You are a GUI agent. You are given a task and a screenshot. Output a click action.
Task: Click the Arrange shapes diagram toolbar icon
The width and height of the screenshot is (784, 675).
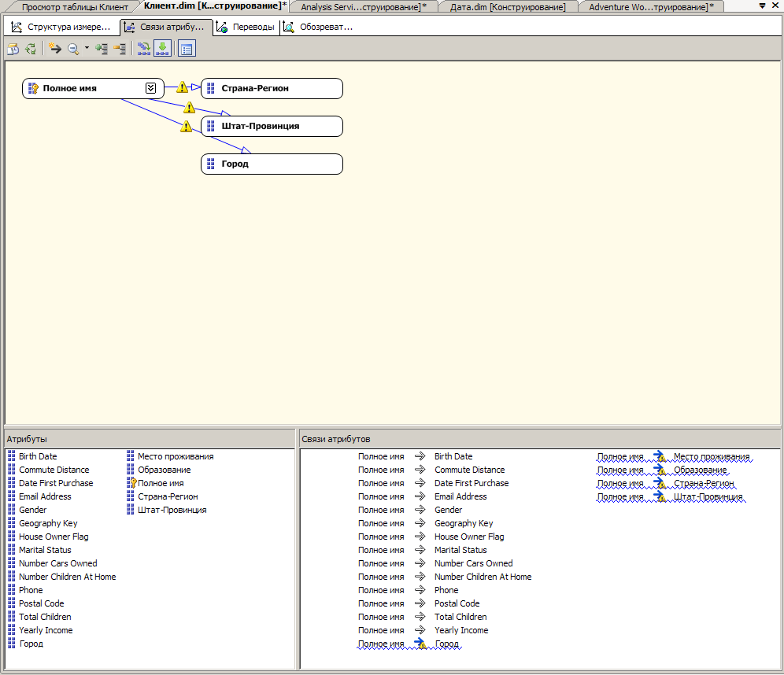[x=144, y=49]
